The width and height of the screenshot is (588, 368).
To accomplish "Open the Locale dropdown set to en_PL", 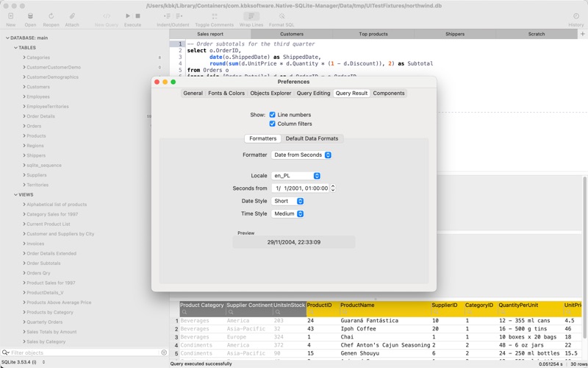I will [x=296, y=176].
